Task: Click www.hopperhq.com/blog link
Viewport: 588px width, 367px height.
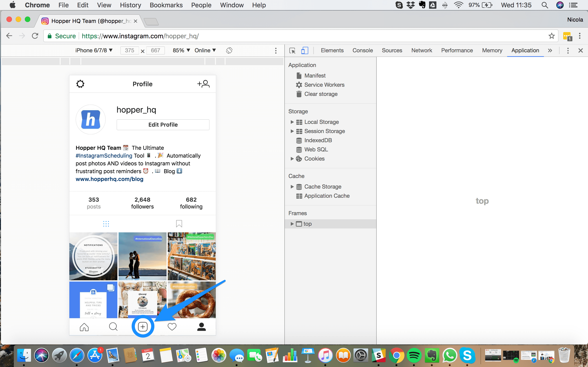Action: point(109,179)
